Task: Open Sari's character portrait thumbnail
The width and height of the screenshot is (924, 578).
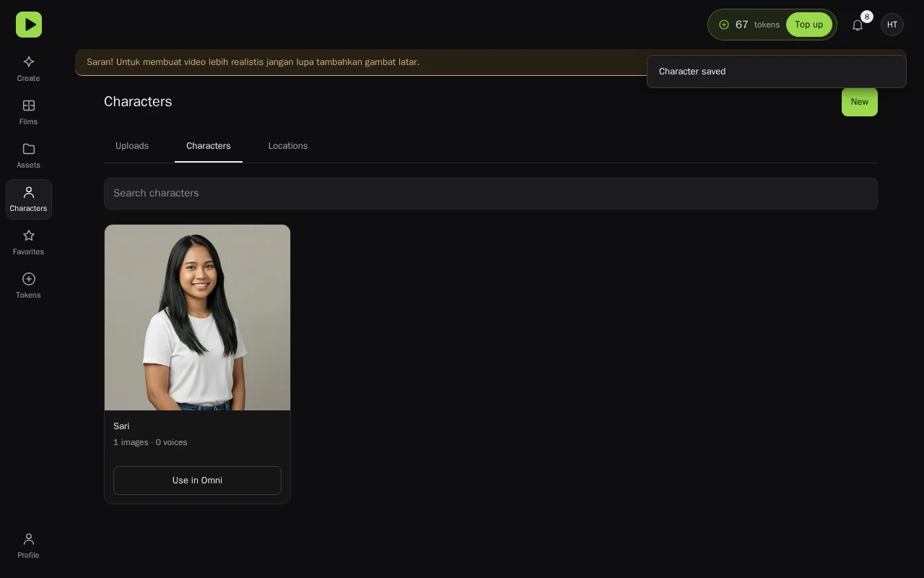Action: (197, 317)
